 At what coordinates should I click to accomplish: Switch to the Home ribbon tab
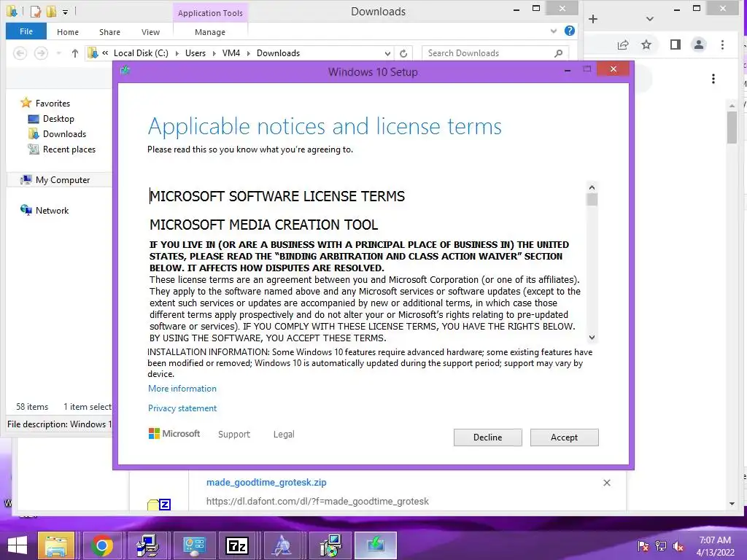point(68,32)
